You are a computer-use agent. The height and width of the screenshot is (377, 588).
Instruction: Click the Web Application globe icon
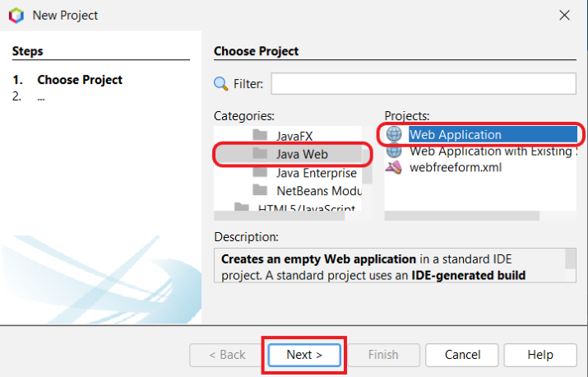(x=394, y=135)
